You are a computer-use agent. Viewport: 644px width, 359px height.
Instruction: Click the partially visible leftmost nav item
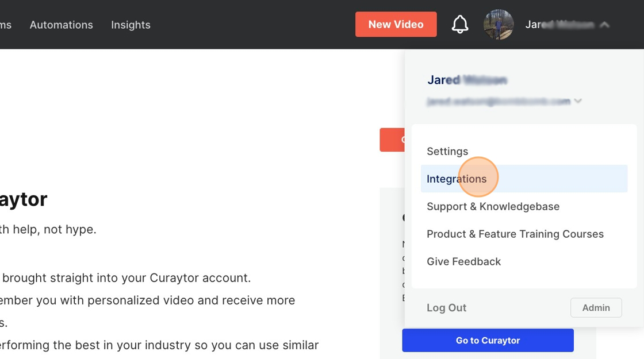pyautogui.click(x=5, y=25)
